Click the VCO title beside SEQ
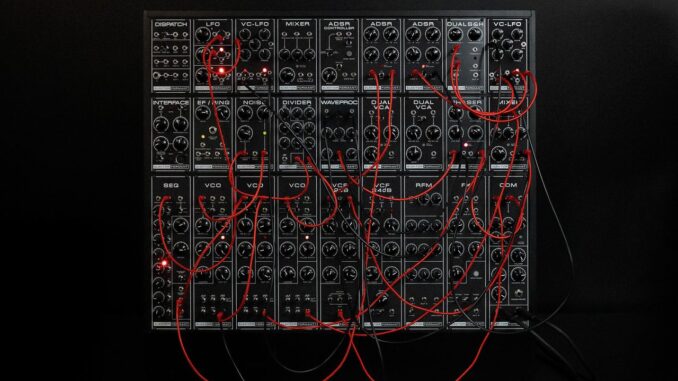 [x=213, y=185]
